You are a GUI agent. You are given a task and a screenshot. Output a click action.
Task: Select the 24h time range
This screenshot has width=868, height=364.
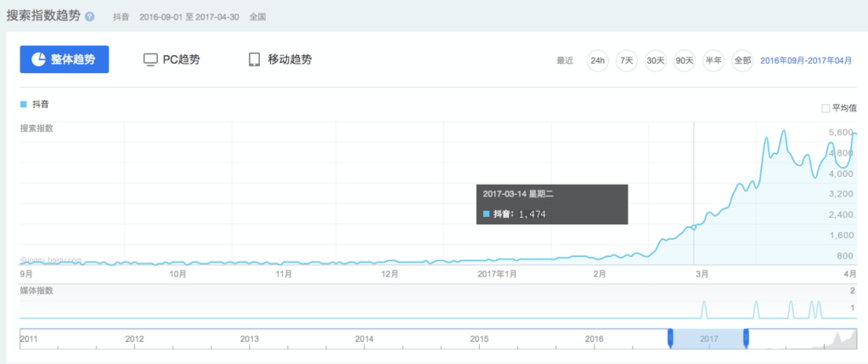(598, 60)
